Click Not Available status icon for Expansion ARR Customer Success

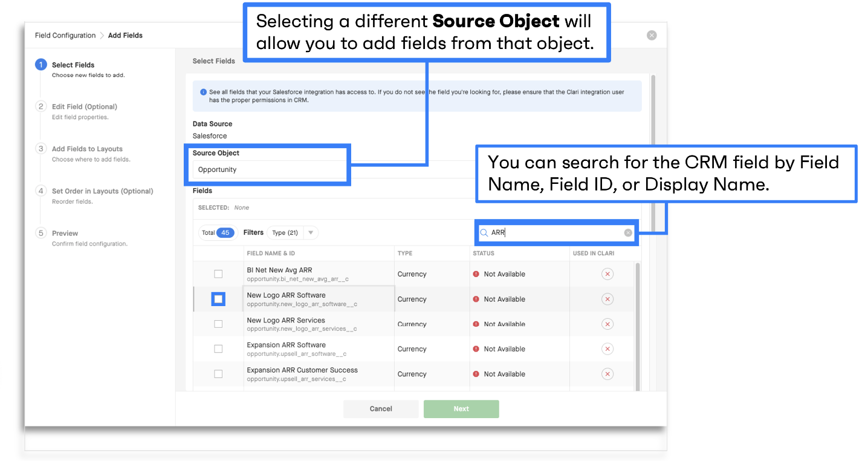point(476,374)
